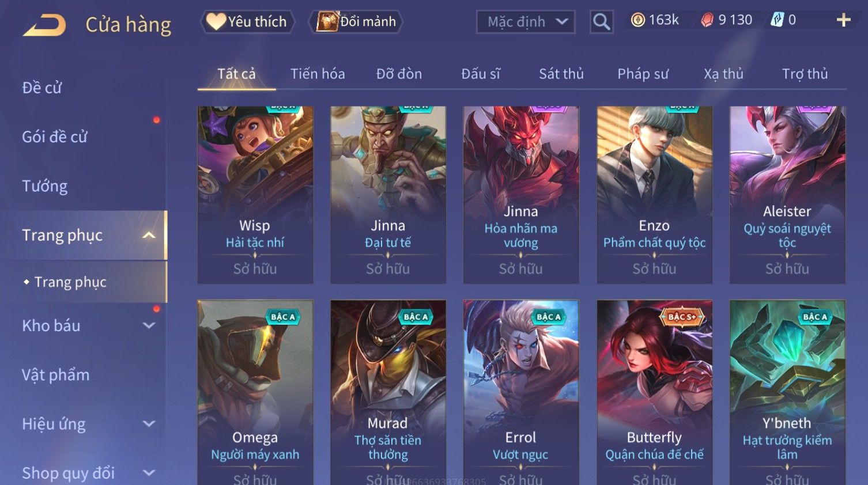
Task: Switch to the Sát thủ tab
Action: 561,74
